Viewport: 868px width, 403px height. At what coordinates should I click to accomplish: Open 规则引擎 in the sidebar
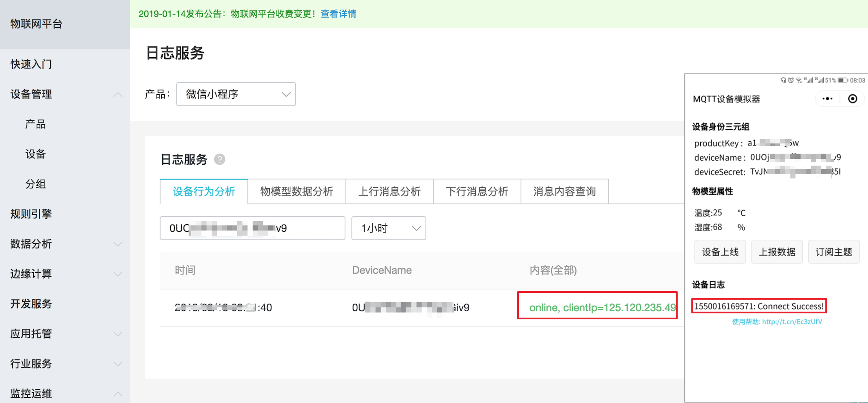coord(31,214)
